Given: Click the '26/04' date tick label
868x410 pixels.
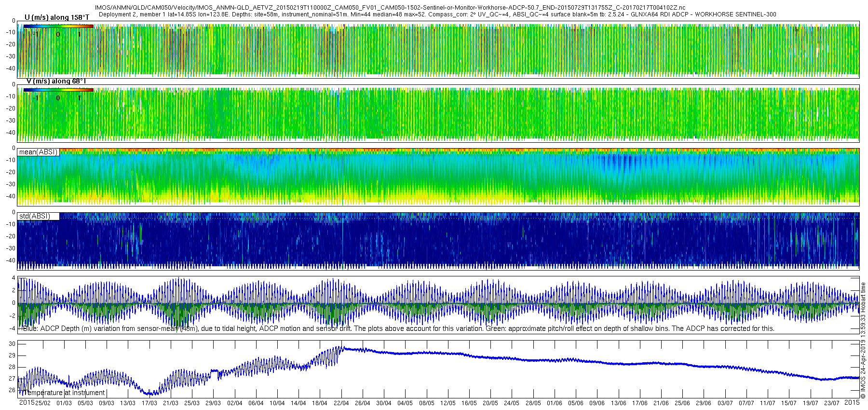Looking at the screenshot, I should (363, 403).
